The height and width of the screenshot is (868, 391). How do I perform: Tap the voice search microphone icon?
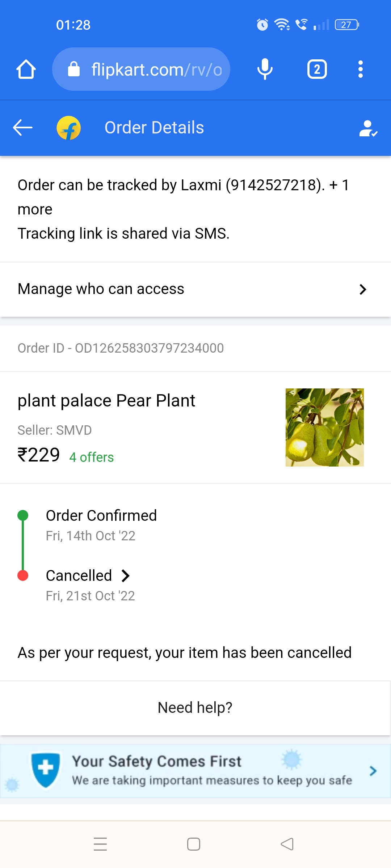(x=265, y=69)
